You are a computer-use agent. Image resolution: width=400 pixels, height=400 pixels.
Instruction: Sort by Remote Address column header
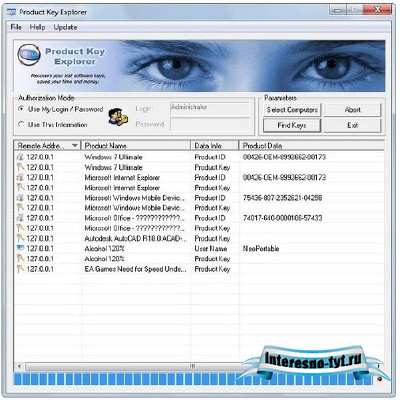click(47, 146)
